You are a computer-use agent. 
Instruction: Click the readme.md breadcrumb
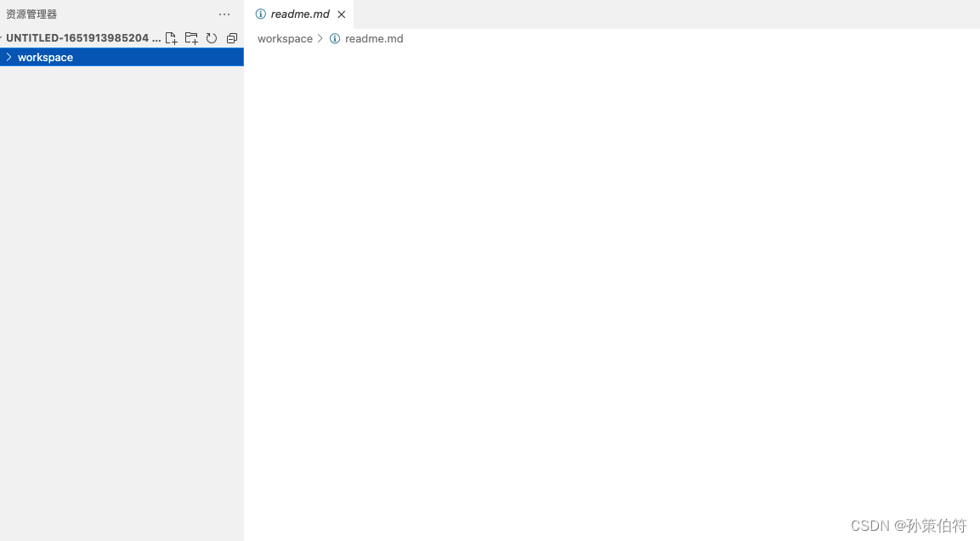point(374,39)
